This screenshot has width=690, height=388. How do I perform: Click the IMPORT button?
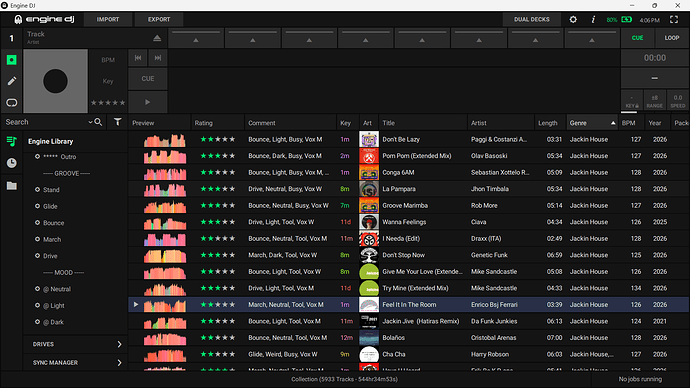108,19
